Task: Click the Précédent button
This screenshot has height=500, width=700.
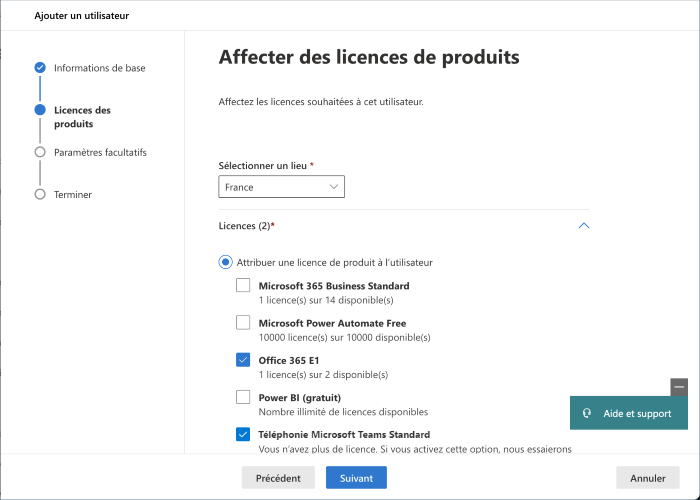Action: point(278,478)
